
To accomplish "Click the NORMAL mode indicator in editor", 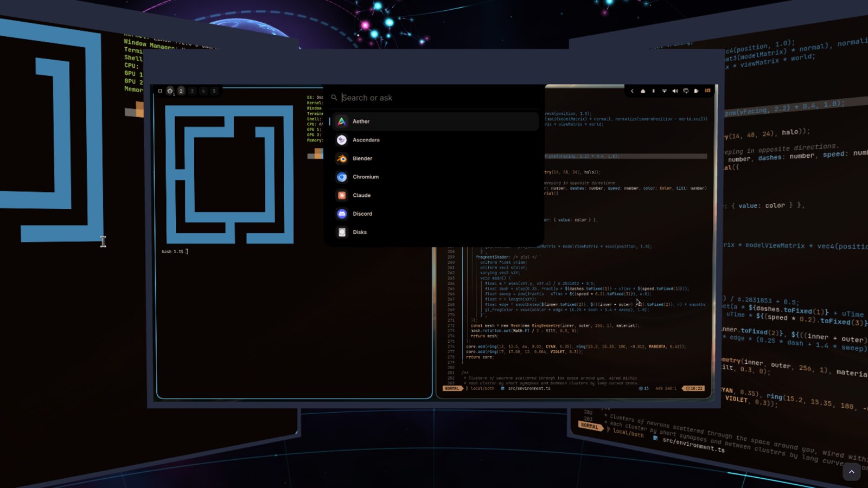I will 452,388.
